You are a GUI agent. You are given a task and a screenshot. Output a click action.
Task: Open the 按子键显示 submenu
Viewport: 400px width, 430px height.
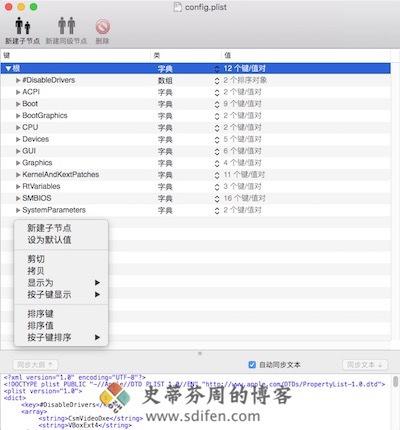[61, 294]
